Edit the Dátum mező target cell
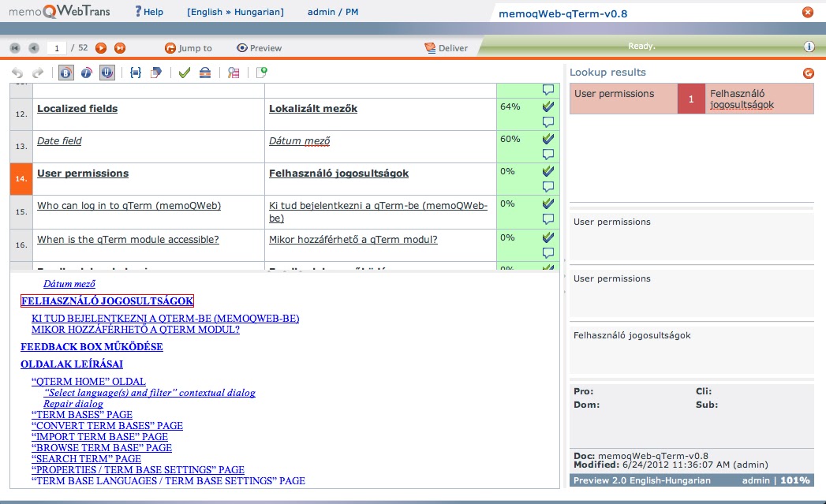 pyautogui.click(x=380, y=147)
